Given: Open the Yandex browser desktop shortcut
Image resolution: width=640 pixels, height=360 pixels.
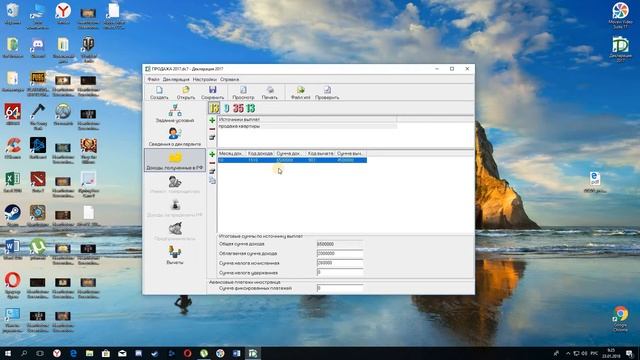Looking at the screenshot, I should [63, 13].
